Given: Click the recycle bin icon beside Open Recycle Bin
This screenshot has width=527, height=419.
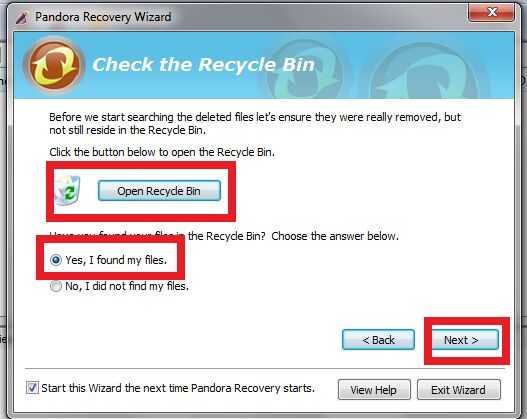Looking at the screenshot, I should pyautogui.click(x=68, y=191).
